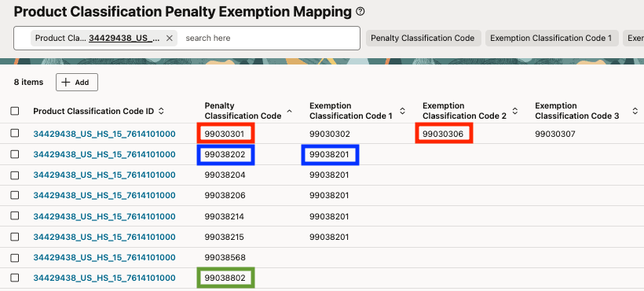Select the row with penalty code 99030301
Image resolution: width=644 pixels, height=291 pixels.
[15, 133]
